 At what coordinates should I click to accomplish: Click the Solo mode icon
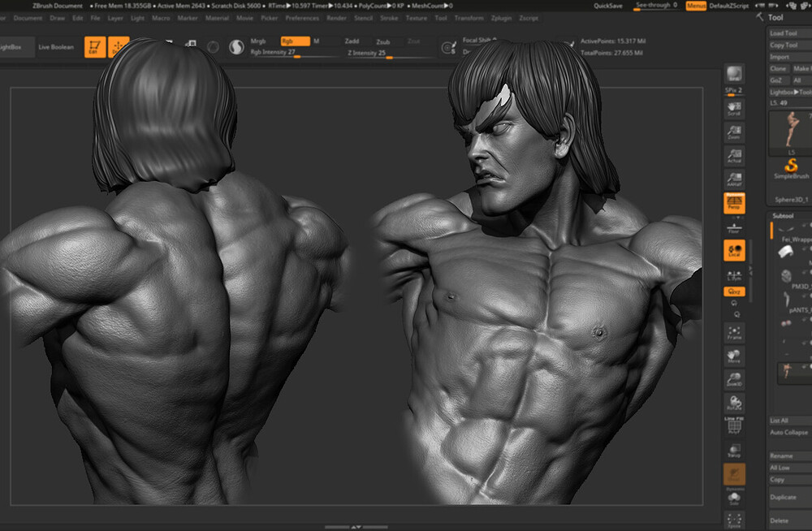pyautogui.click(x=734, y=499)
